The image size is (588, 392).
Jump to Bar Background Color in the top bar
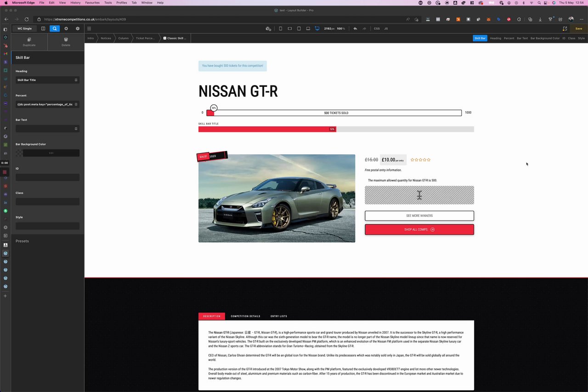(x=545, y=38)
